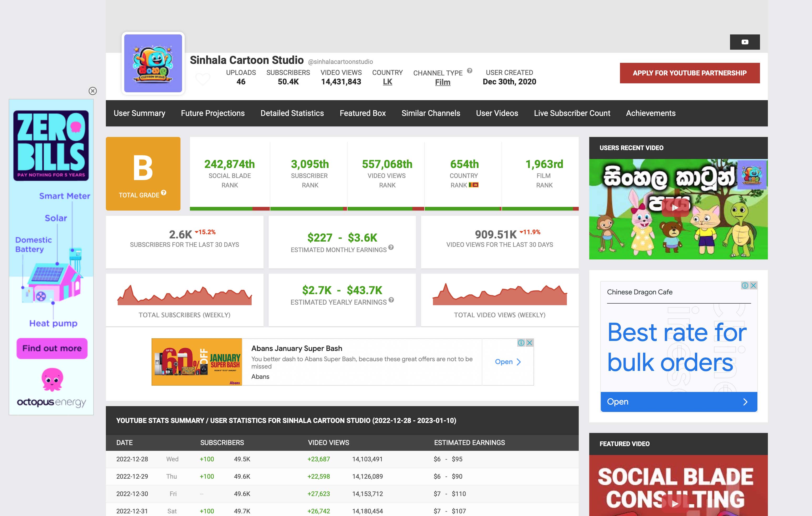Click the Total Video Views weekly chart
Screen dimensions: 812x516
coord(500,294)
